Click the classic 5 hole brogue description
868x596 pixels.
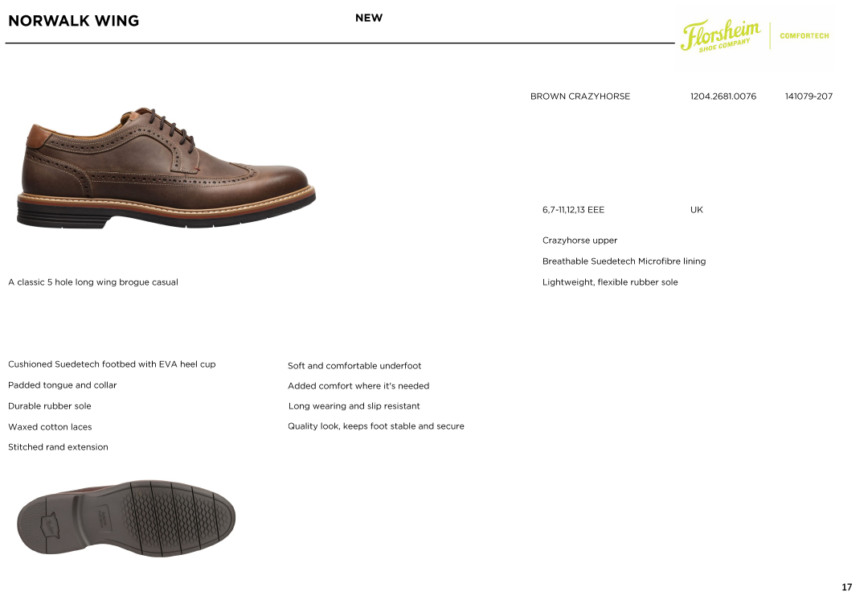pyautogui.click(x=93, y=282)
